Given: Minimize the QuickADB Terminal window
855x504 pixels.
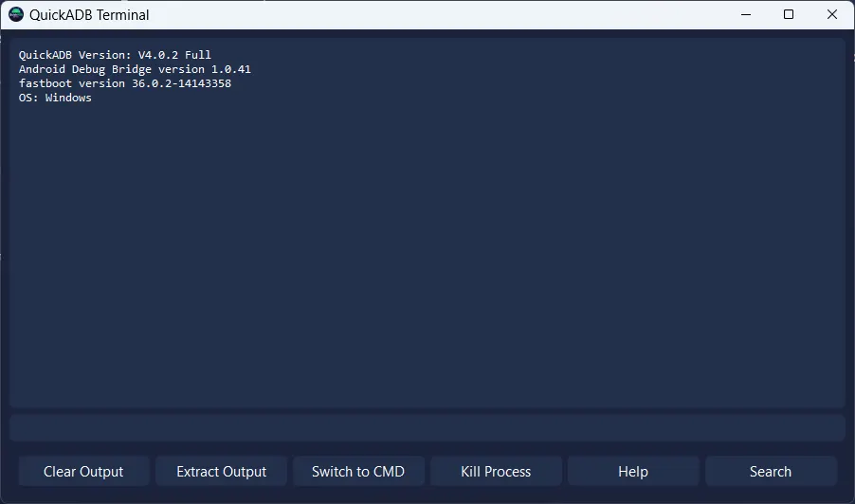Looking at the screenshot, I should (745, 14).
